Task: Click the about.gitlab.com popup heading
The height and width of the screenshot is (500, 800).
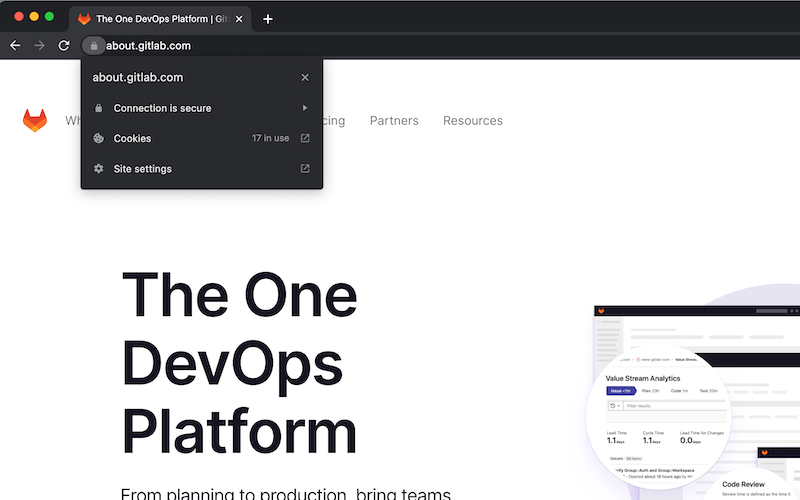Action: 138,78
